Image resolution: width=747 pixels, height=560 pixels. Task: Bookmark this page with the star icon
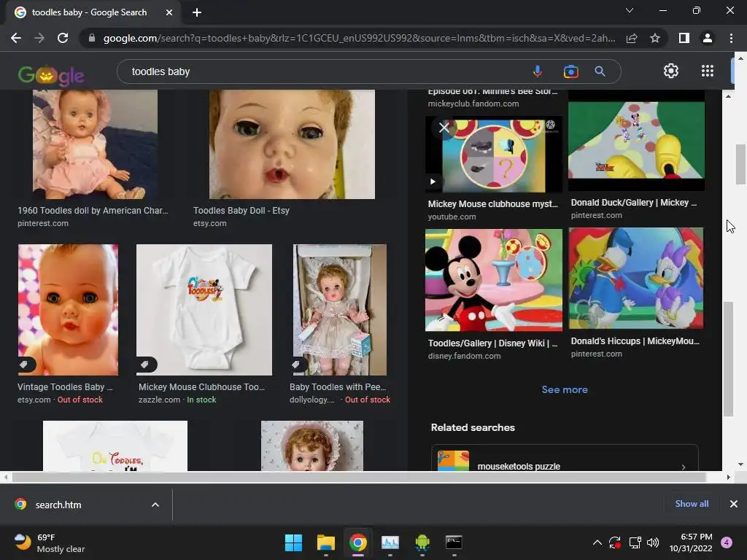(655, 38)
